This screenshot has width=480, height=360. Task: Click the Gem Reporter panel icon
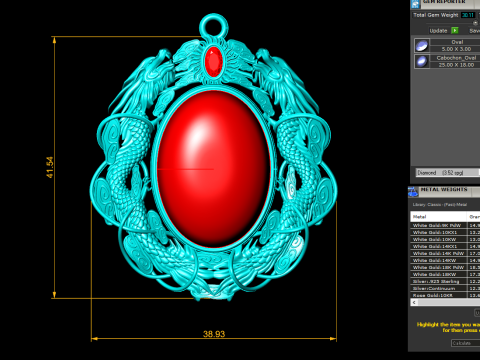(x=415, y=4)
